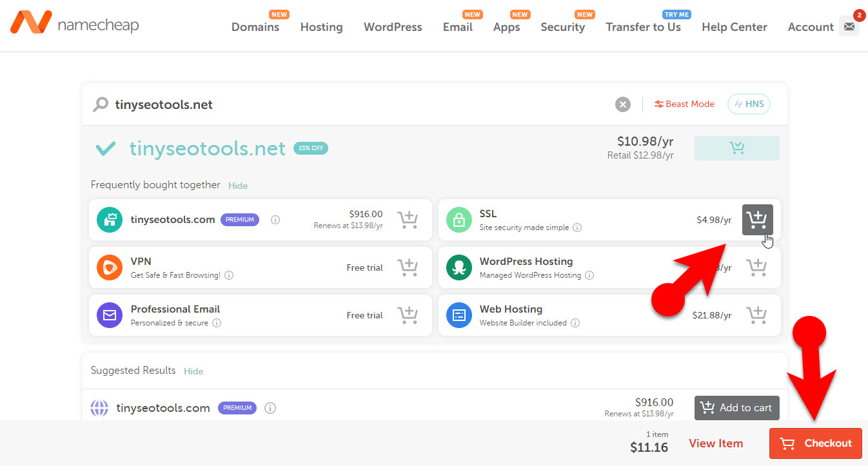Click the search magnifier icon
This screenshot has width=868, height=466.
click(101, 104)
